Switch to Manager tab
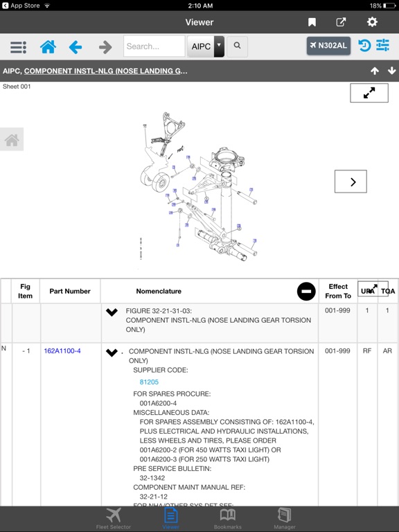The width and height of the screenshot is (399, 532). [285, 519]
